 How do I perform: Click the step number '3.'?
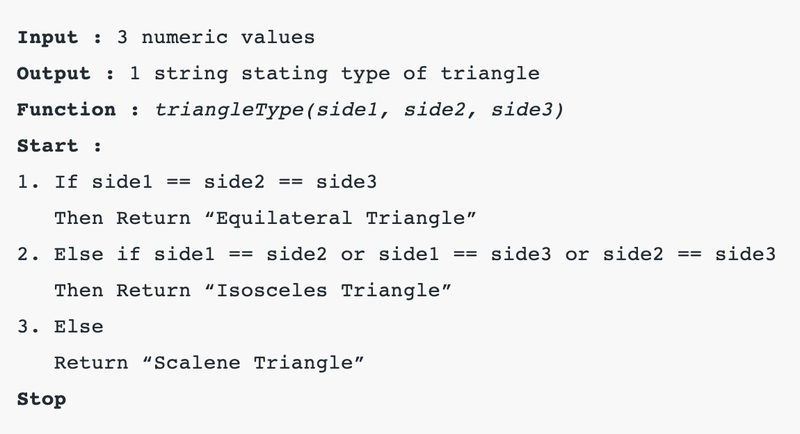point(29,327)
